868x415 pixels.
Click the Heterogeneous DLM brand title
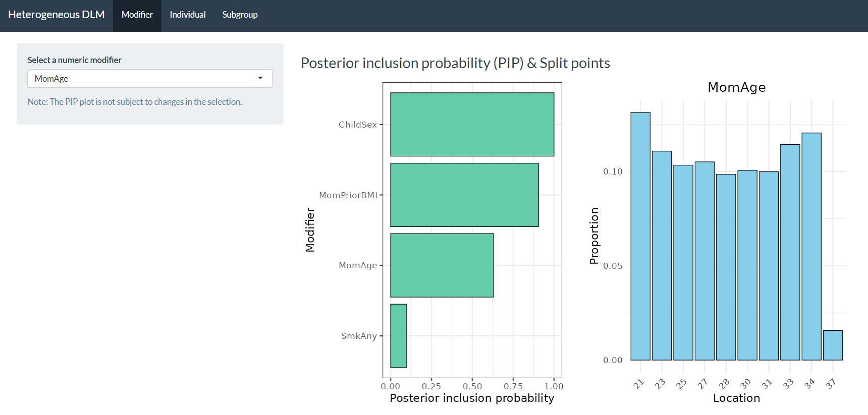[x=57, y=15]
